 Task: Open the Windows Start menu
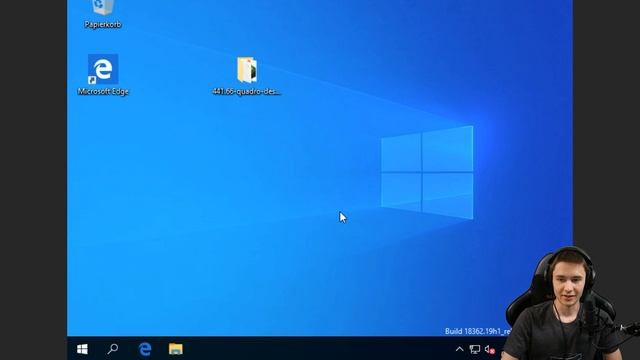82,349
